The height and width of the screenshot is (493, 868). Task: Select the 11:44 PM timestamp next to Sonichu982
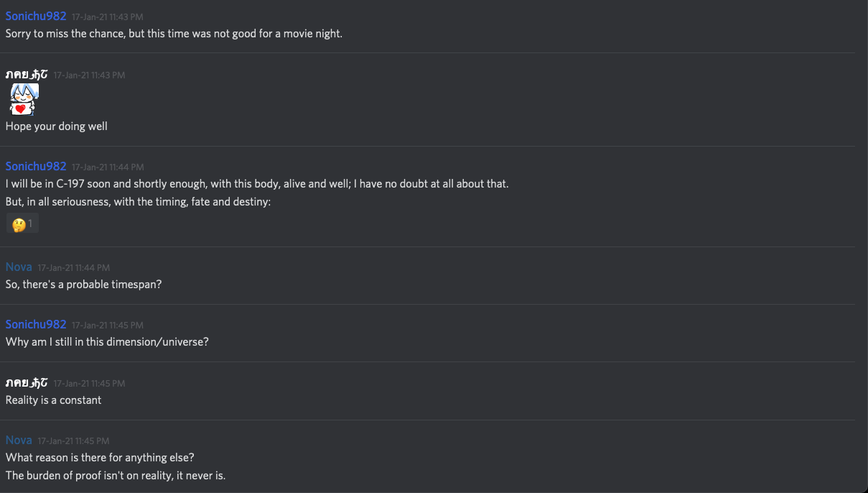click(x=108, y=167)
